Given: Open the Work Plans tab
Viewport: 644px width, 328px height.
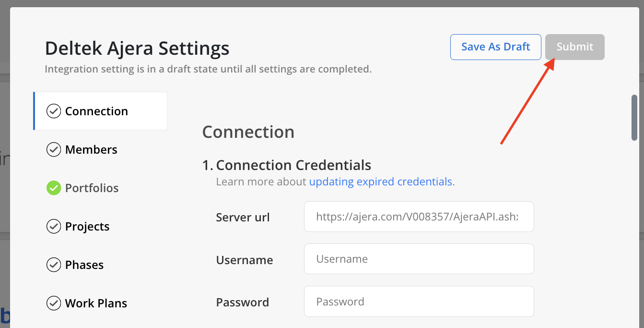Looking at the screenshot, I should pos(100,303).
